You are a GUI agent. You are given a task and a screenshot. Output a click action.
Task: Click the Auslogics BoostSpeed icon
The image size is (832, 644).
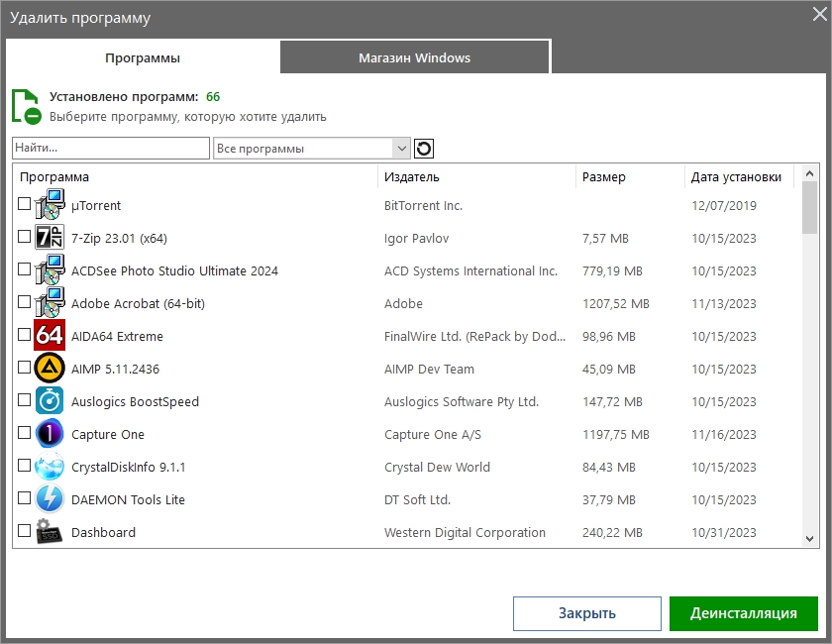pos(50,401)
